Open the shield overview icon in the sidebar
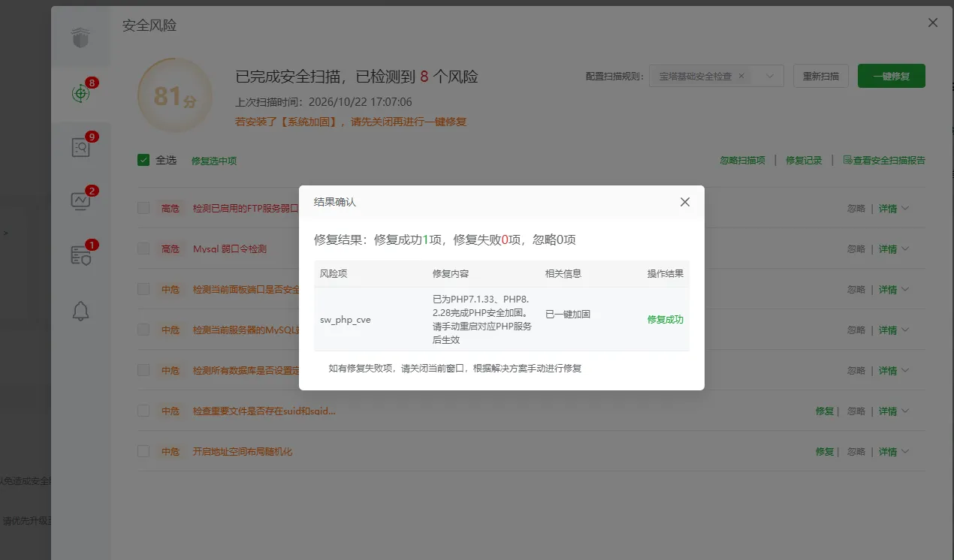 (81, 38)
